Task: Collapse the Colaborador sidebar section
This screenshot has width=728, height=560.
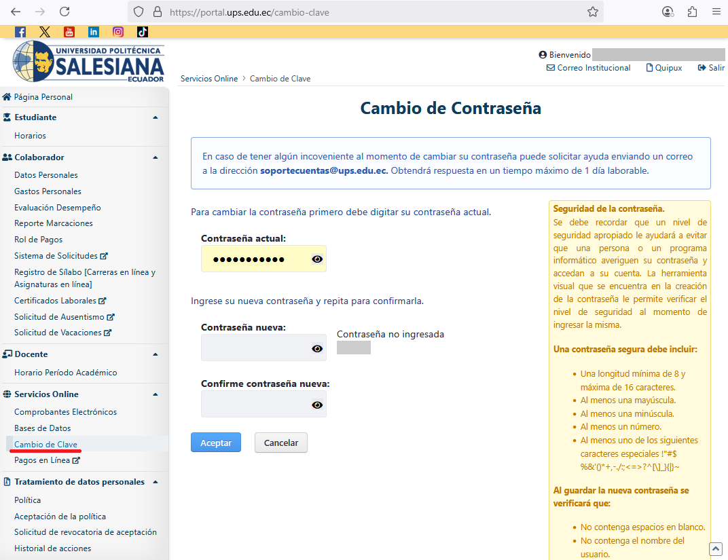Action: point(156,157)
